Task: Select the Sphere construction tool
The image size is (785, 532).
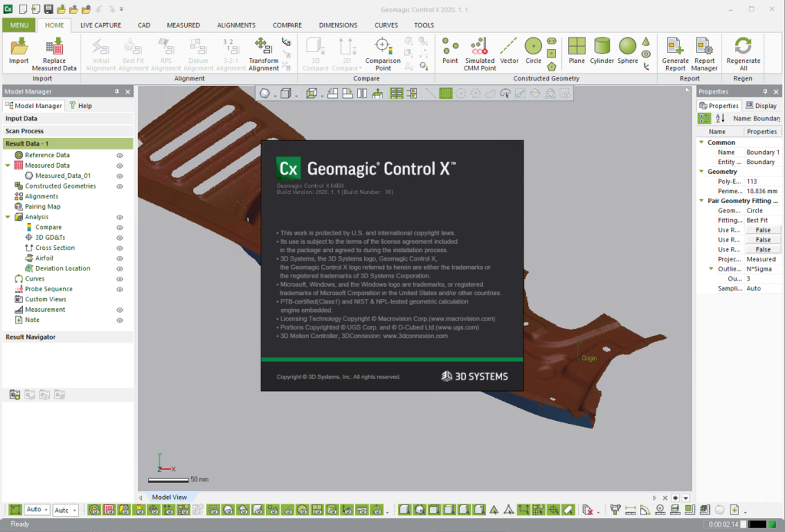Action: coord(627,51)
